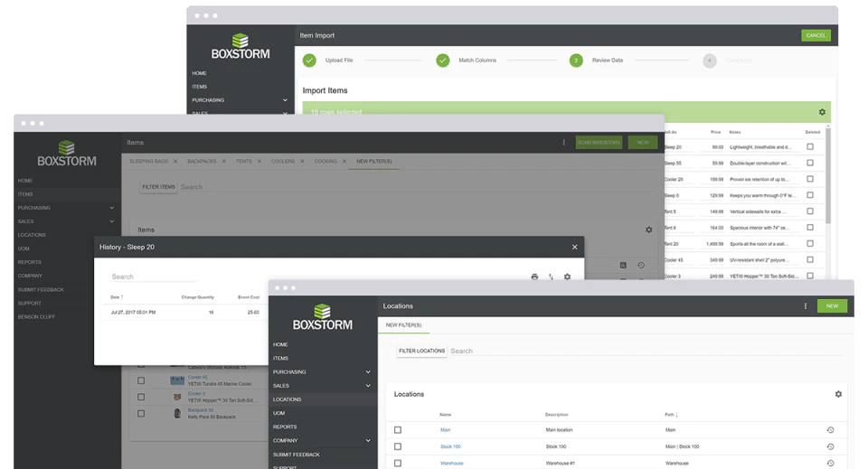Remove the Backpacks filter tab

[223, 162]
